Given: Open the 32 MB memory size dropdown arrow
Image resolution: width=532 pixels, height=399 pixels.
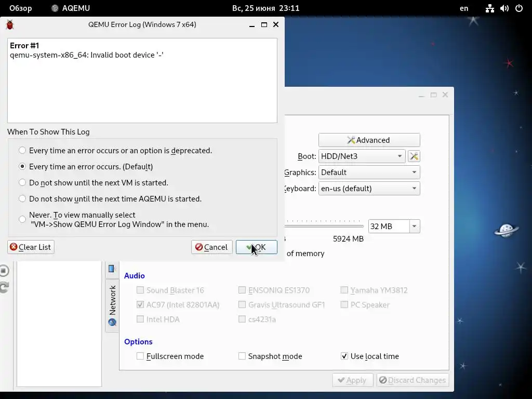Looking at the screenshot, I should 414,227.
